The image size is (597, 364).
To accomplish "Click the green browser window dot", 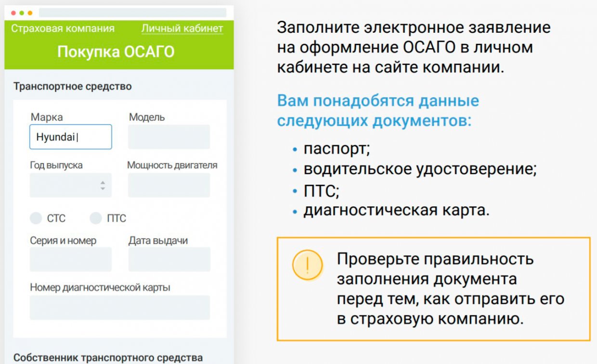I will 22,13.
